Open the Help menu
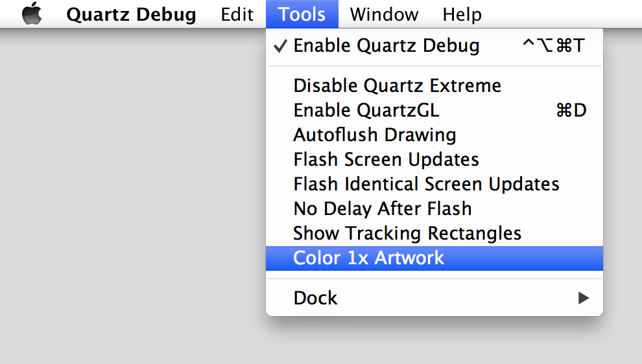The height and width of the screenshot is (364, 642). pos(462,14)
